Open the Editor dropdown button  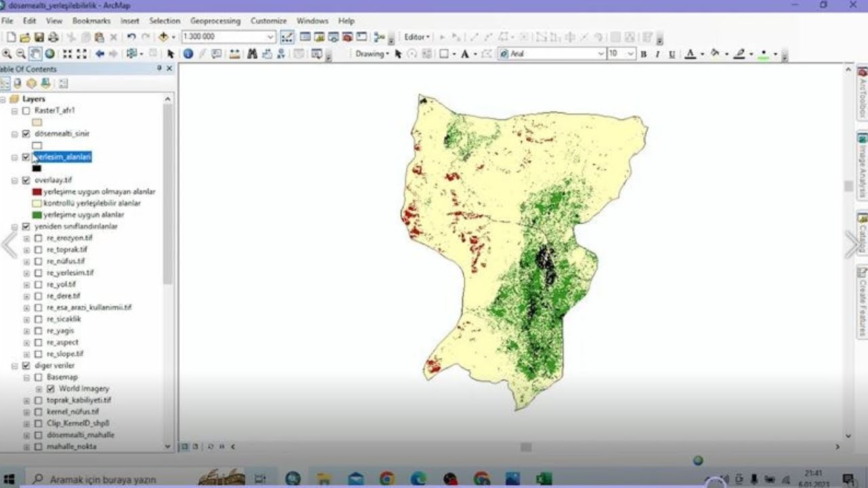416,37
